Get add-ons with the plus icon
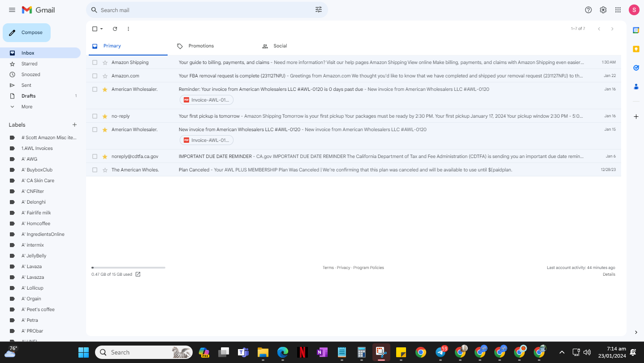The width and height of the screenshot is (644, 363). click(635, 116)
